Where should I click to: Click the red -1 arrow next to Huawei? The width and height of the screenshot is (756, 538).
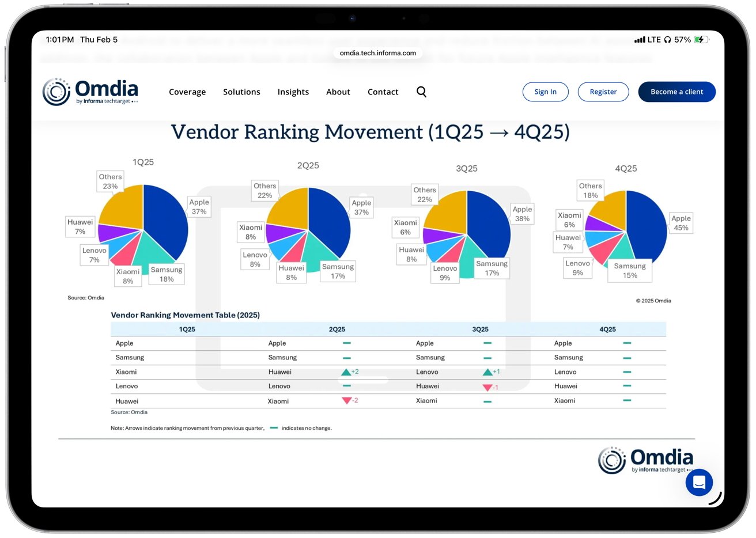coord(487,387)
